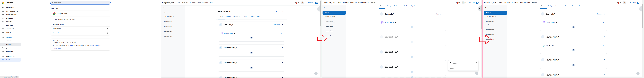This screenshot has width=644, height=78.
Task: Close the course index in MDL-83502 window
Action: point(163,8)
